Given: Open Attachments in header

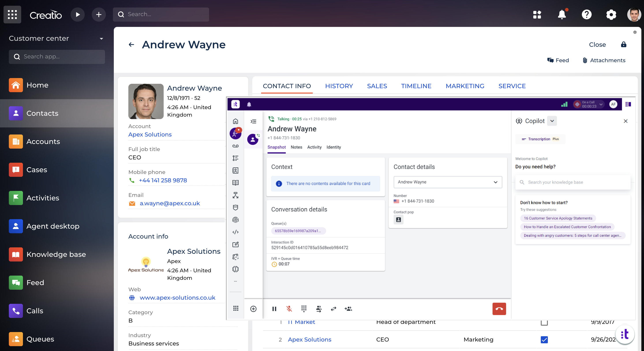Looking at the screenshot, I should point(604,60).
